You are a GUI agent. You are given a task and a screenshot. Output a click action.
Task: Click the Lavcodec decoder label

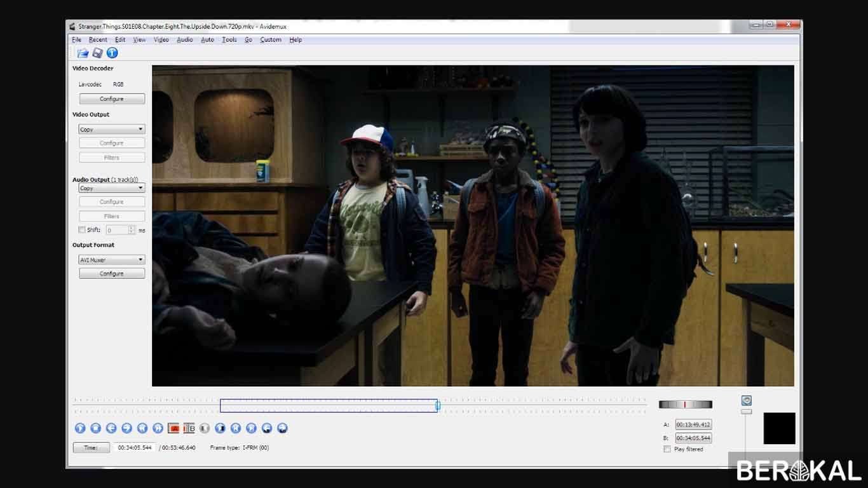click(90, 85)
